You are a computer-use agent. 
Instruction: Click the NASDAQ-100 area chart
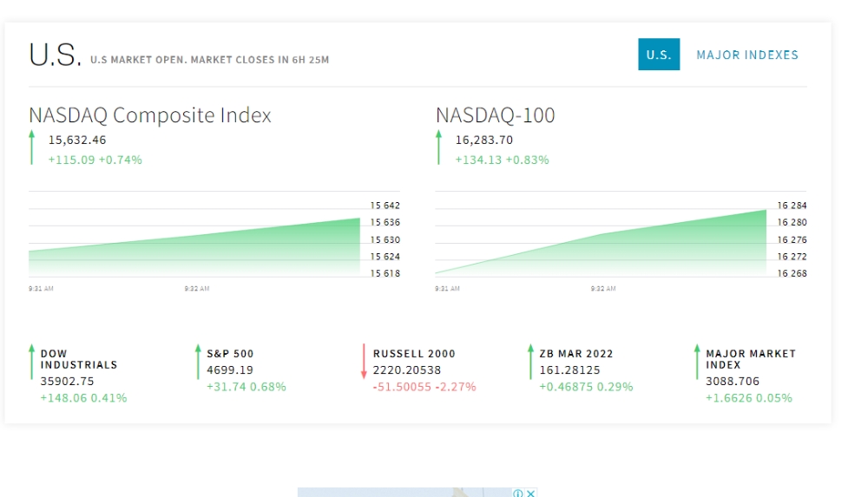pyautogui.click(x=601, y=242)
